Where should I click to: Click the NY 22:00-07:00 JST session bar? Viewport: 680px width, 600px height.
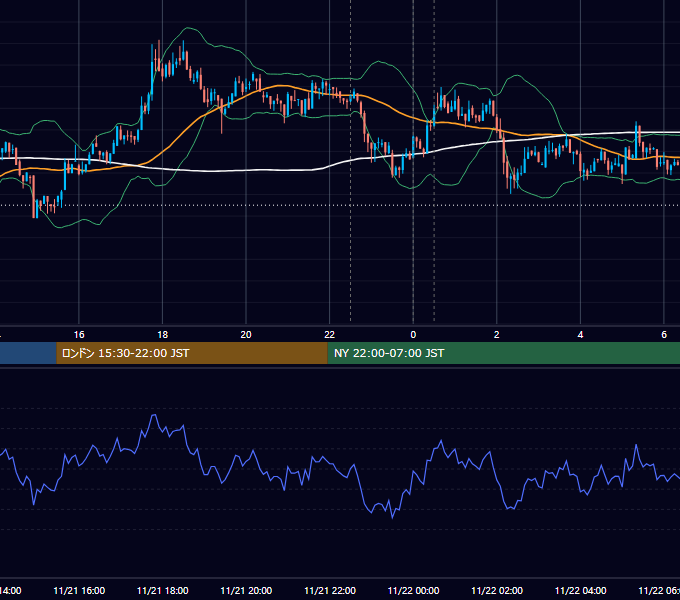pos(503,353)
